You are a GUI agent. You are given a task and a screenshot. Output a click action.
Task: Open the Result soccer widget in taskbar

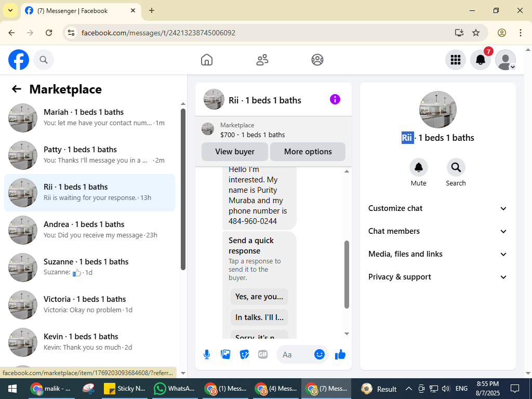click(x=379, y=389)
